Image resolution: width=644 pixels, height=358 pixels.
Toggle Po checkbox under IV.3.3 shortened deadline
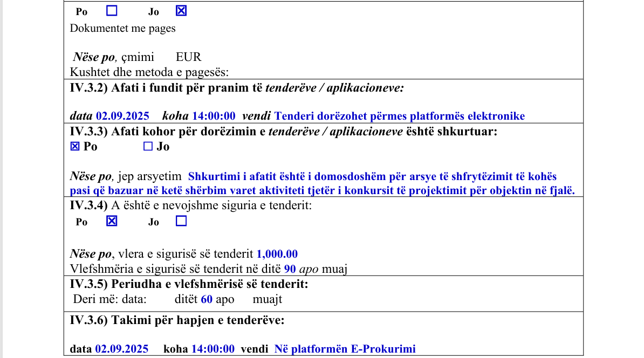click(x=76, y=147)
